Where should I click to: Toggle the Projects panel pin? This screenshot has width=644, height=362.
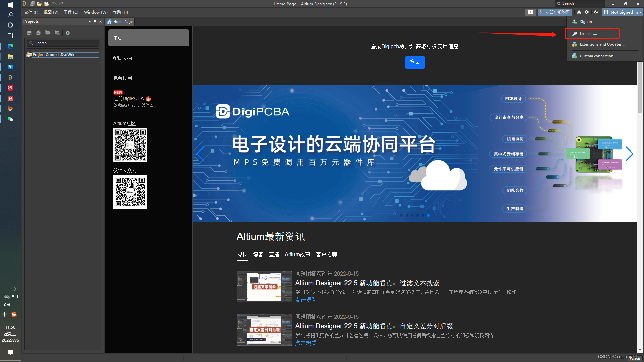click(95, 21)
